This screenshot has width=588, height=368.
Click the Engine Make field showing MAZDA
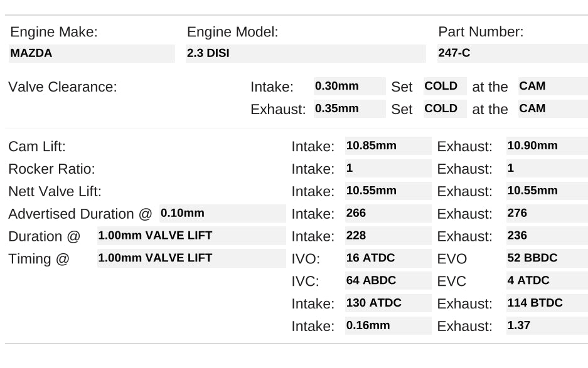(x=92, y=54)
